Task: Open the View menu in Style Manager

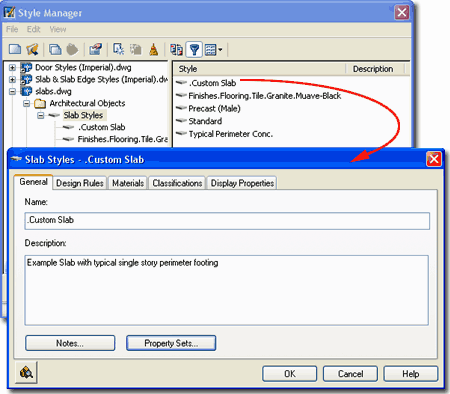Action: pyautogui.click(x=58, y=29)
